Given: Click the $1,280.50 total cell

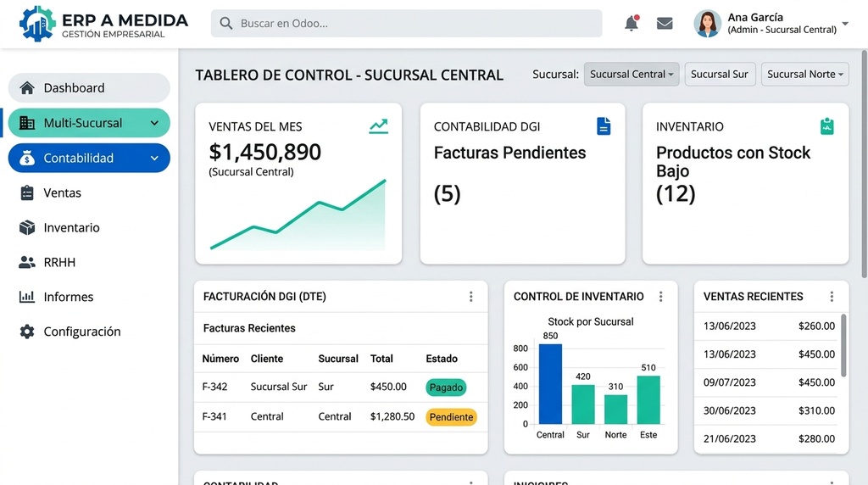Looking at the screenshot, I should [392, 416].
